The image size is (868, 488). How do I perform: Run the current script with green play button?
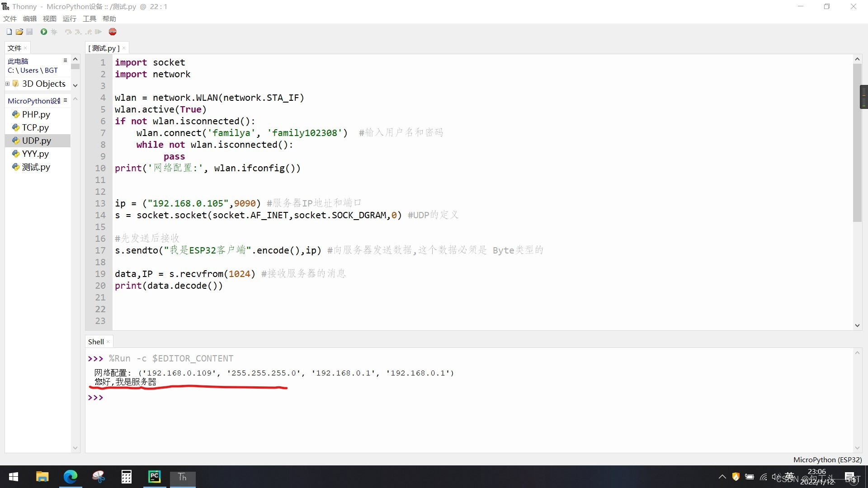pos(44,32)
